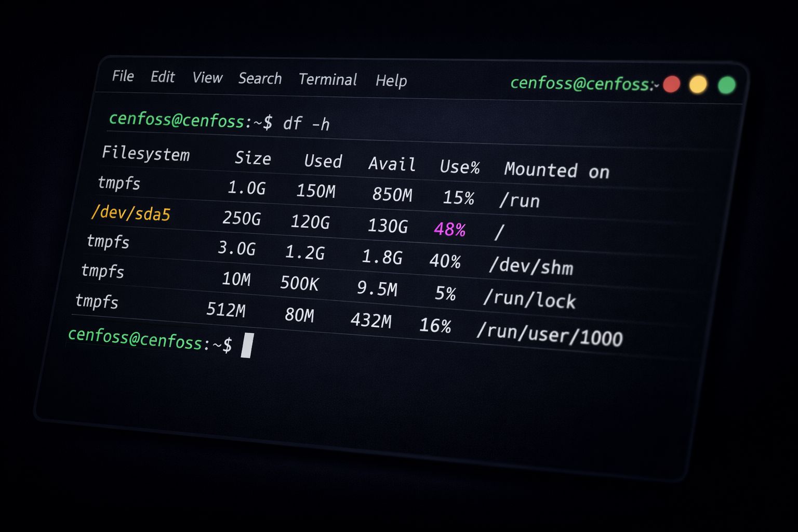Click the second shell prompt line
Screen dimensions: 798x532
click(x=151, y=341)
